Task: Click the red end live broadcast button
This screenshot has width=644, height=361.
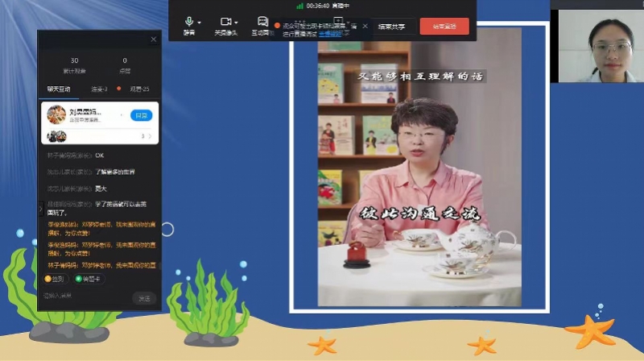Action: (x=444, y=27)
